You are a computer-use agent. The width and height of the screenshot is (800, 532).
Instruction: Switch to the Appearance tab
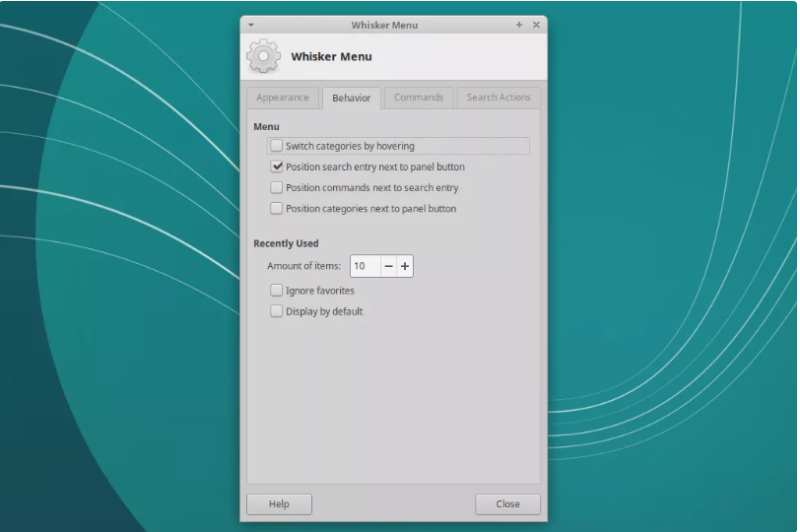(283, 98)
